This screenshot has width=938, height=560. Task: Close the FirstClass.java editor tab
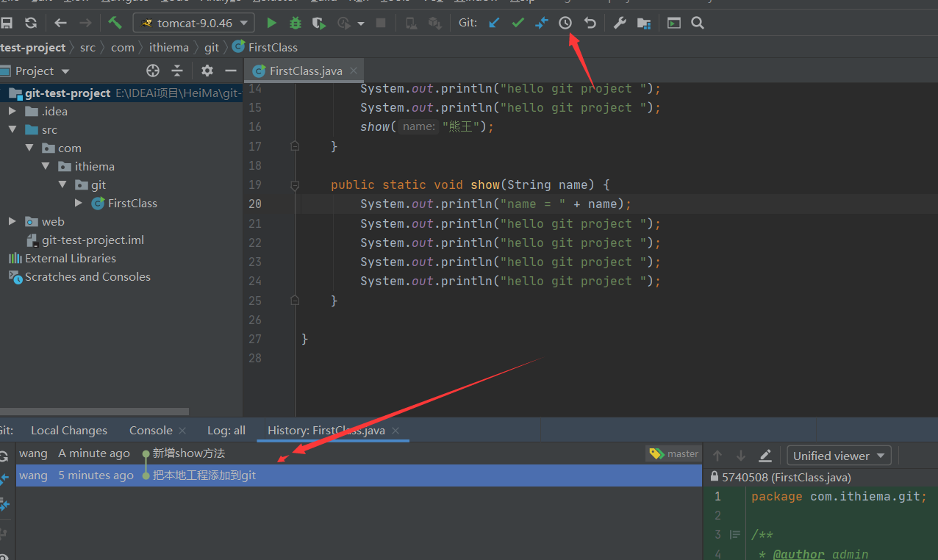354,71
